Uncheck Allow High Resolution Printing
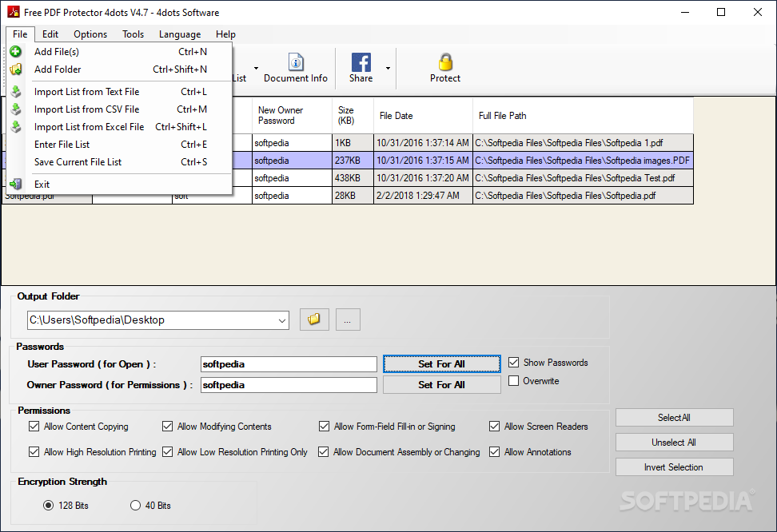The width and height of the screenshot is (777, 532). [34, 452]
